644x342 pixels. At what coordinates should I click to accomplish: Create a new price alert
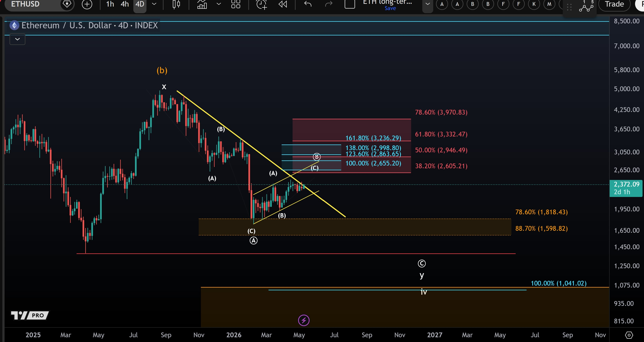tap(262, 4)
